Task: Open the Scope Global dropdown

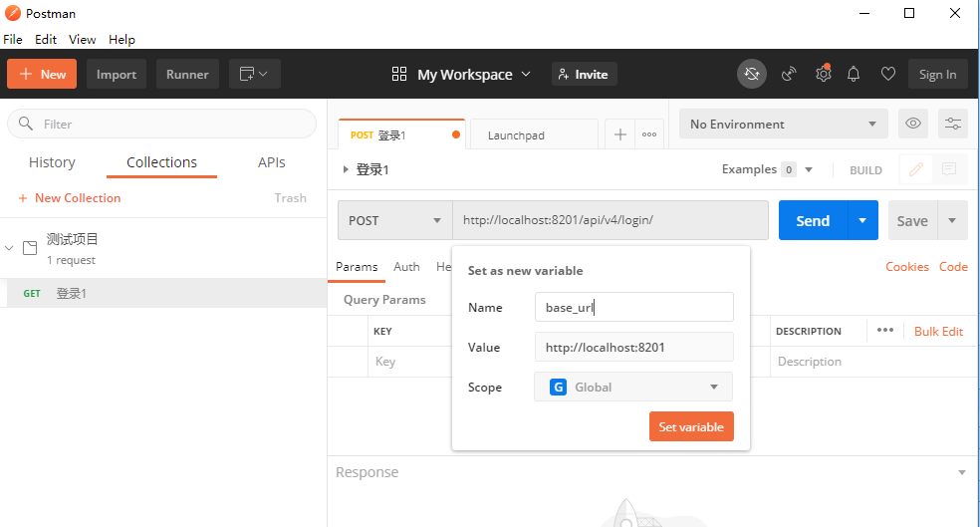Action: (x=633, y=387)
